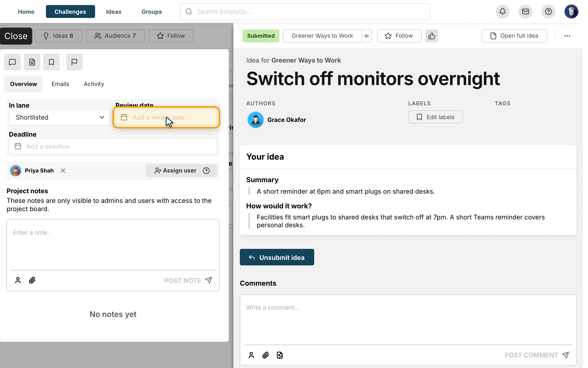The image size is (588, 368).
Task: Switch to the Activity tab
Action: point(94,84)
